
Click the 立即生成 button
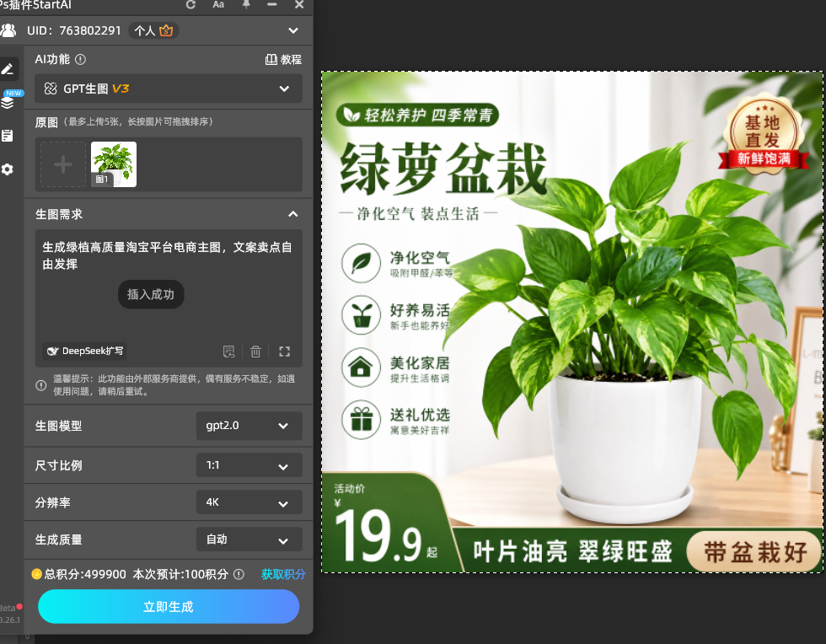pos(169,607)
